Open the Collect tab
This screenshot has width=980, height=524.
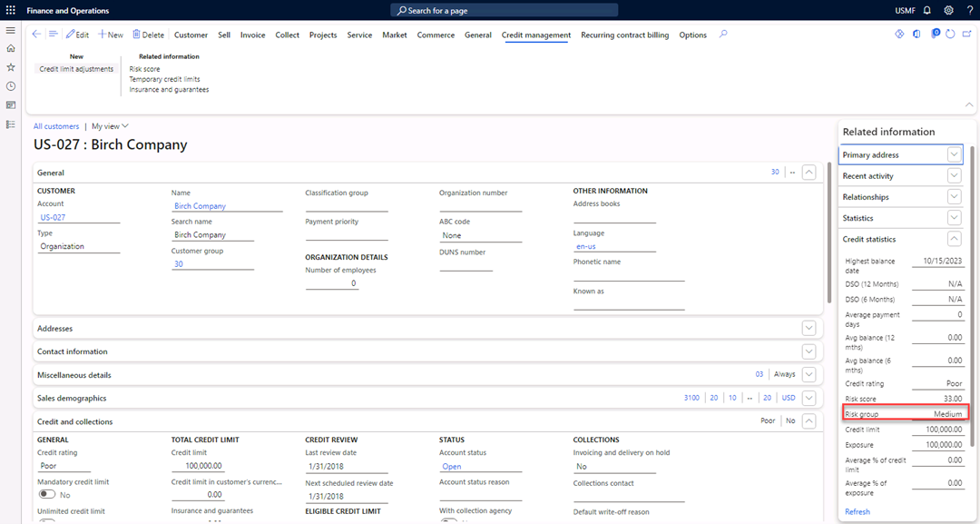[288, 35]
